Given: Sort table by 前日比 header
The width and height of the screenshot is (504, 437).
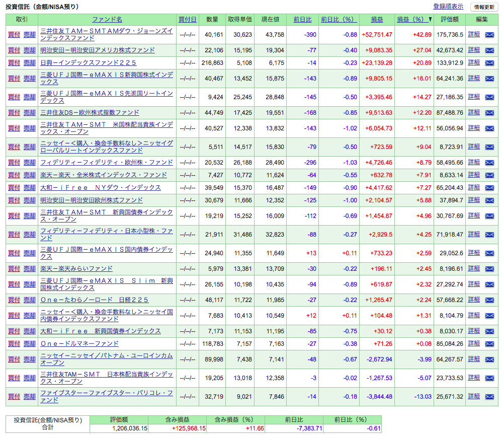Looking at the screenshot, I should tap(302, 19).
